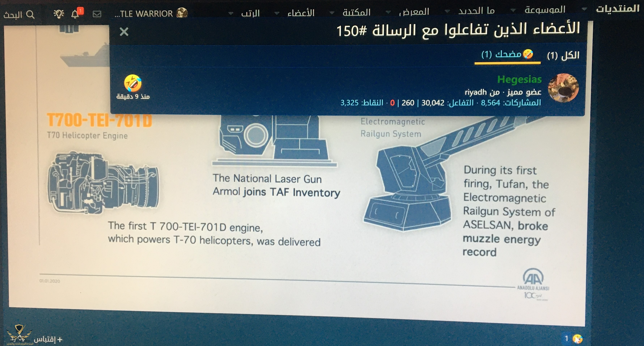Viewport: 644px width, 346px height.
Task: Toggle the lightbulb theme switcher icon
Action: pyautogui.click(x=59, y=14)
